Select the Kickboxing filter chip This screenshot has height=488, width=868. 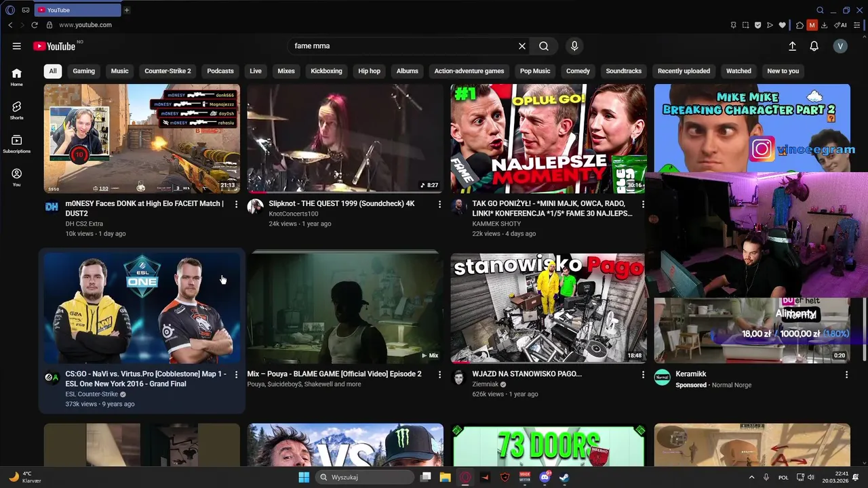(x=326, y=70)
